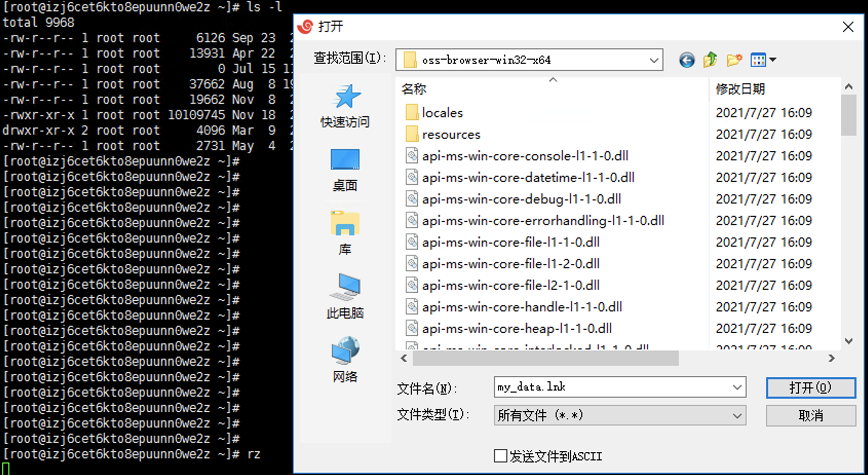Select api-ms-win-core-console-l1-1-0.dll file icon
The image size is (868, 475).
[411, 156]
